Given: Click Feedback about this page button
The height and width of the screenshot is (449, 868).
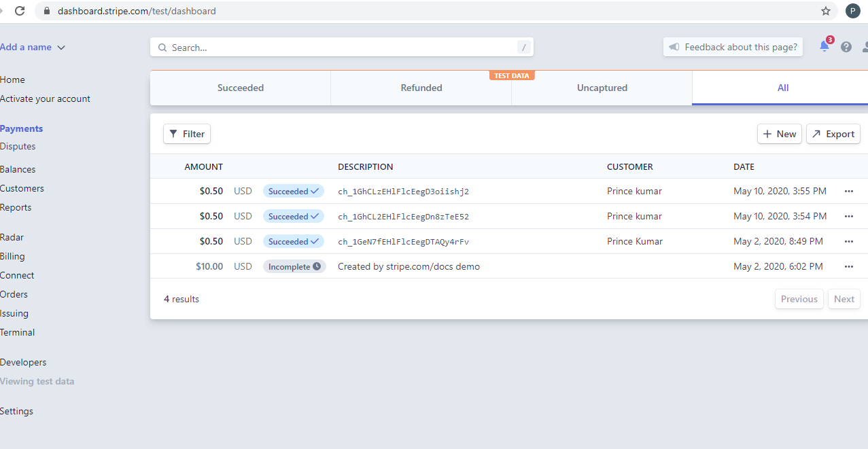Looking at the screenshot, I should coord(733,47).
